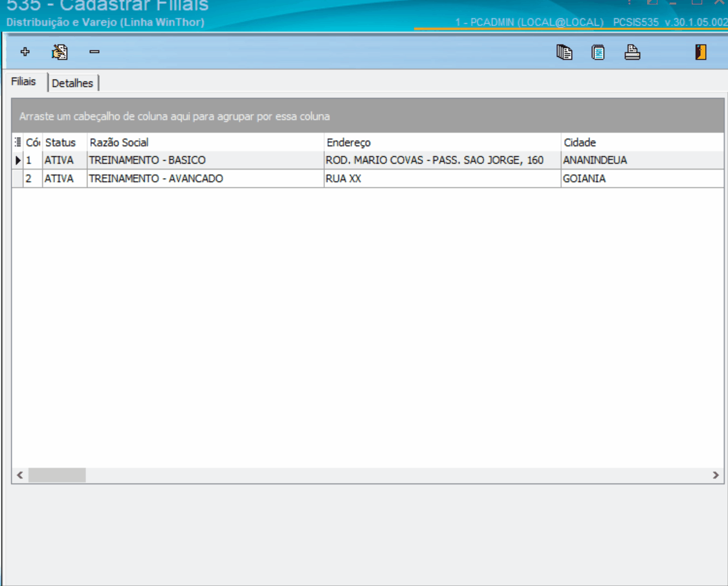Click the group-by column panel
The image size is (728, 586).
click(368, 116)
